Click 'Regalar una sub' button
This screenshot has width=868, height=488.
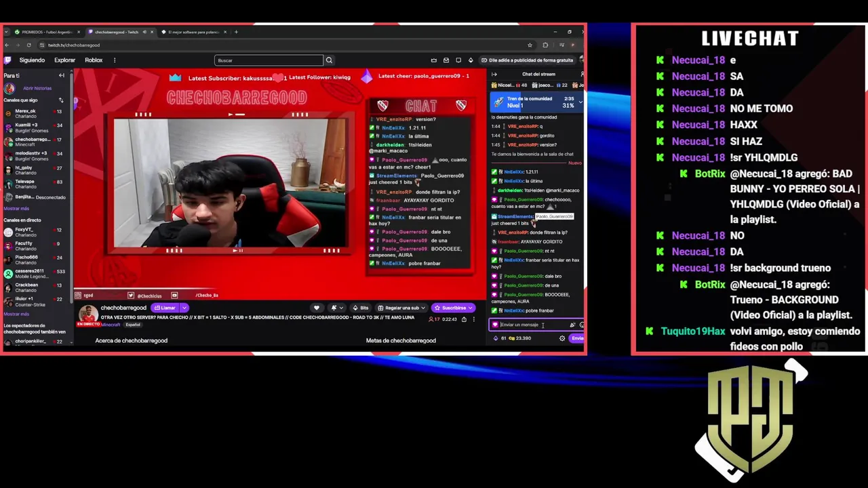tap(403, 308)
